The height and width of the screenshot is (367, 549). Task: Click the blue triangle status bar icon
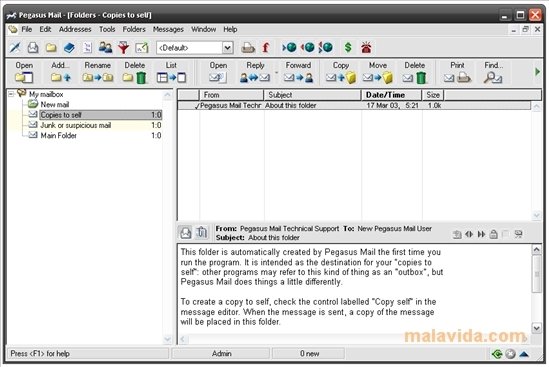[524, 354]
